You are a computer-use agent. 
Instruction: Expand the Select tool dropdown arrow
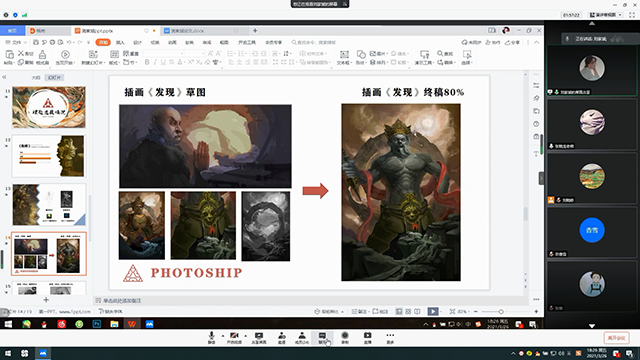(x=472, y=63)
